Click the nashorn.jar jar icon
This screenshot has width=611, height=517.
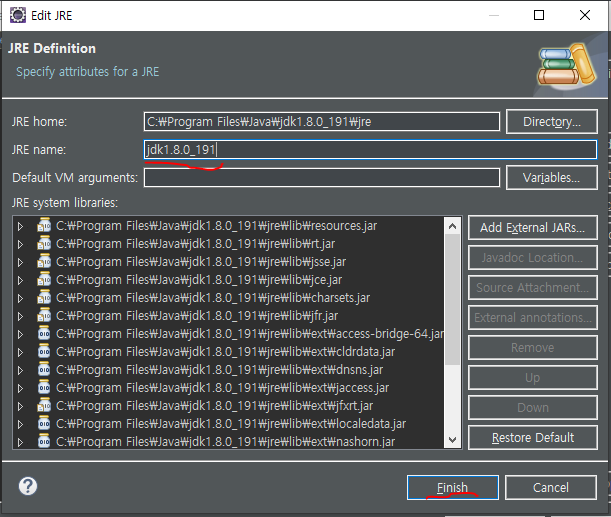coord(44,441)
